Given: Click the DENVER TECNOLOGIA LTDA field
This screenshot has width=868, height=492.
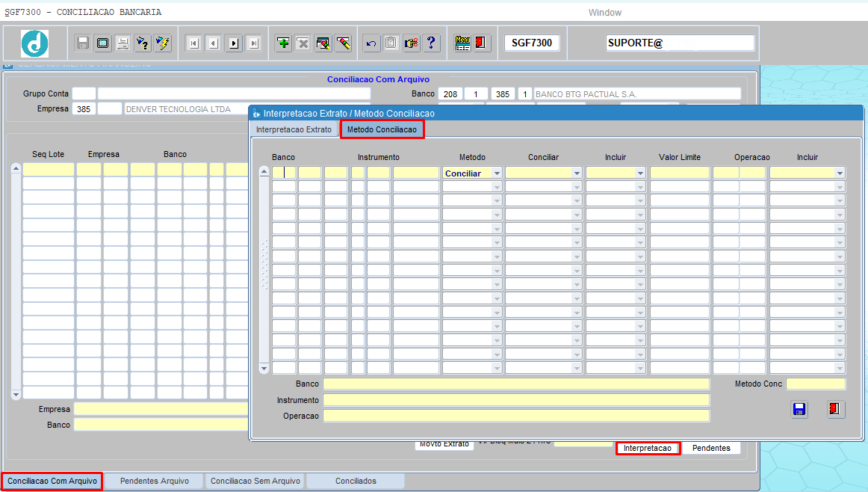Looking at the screenshot, I should pos(185,109).
